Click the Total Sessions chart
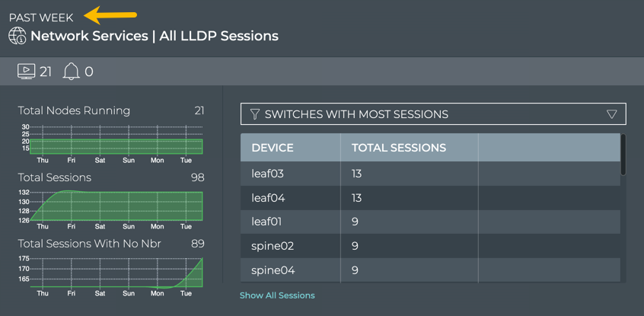This screenshot has width=644, height=316. tap(116, 206)
